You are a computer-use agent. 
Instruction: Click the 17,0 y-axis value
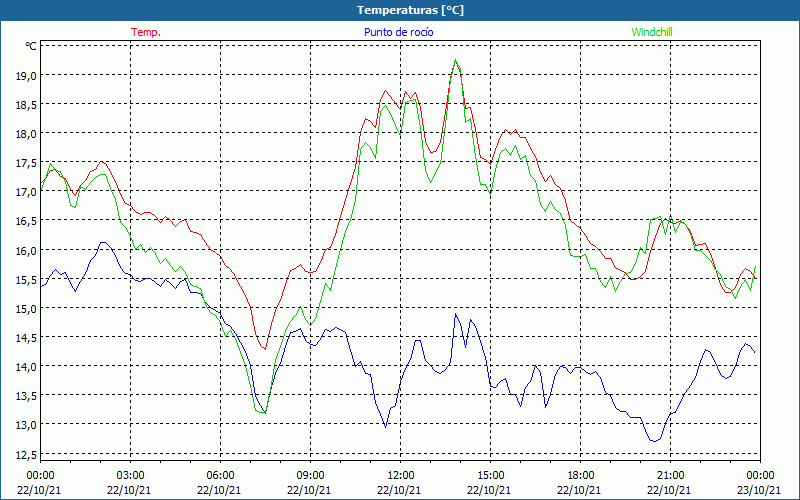27,192
